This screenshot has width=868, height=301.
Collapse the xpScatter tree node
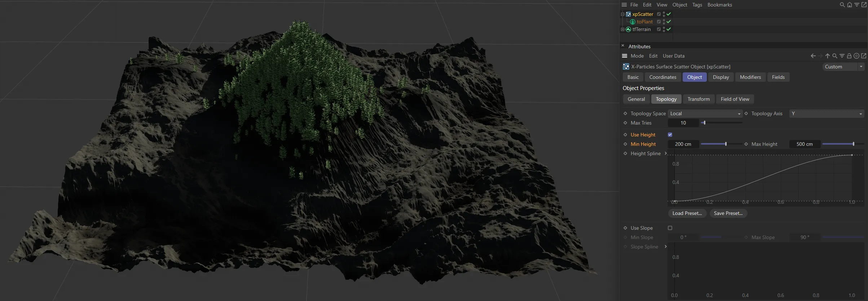622,14
